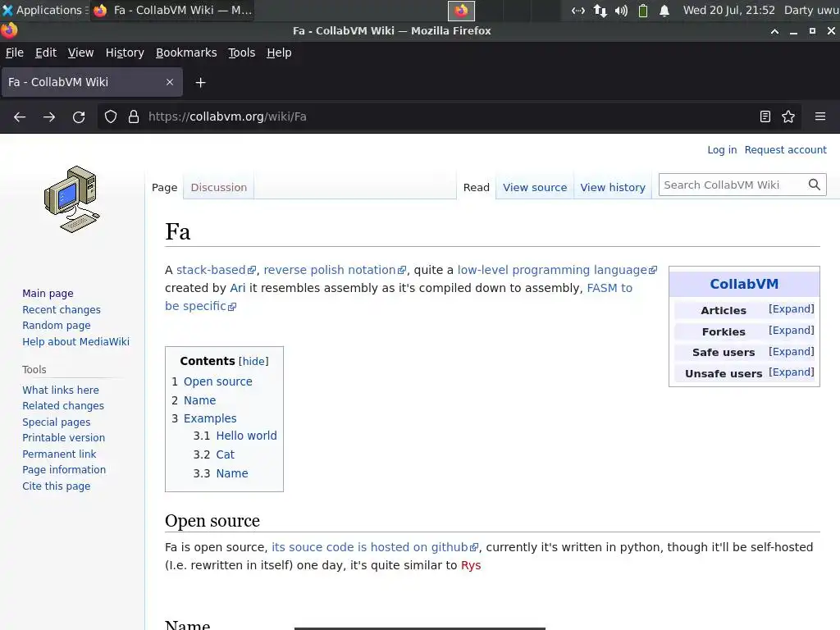Open the system volume control icon
The image size is (840, 630).
pyautogui.click(x=621, y=10)
